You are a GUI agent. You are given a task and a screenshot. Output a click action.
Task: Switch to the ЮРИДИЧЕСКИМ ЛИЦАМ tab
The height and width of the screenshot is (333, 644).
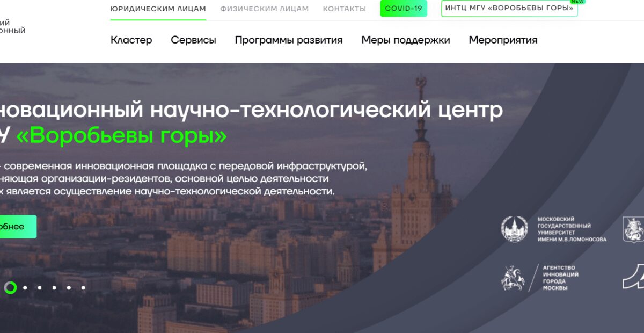pos(158,9)
